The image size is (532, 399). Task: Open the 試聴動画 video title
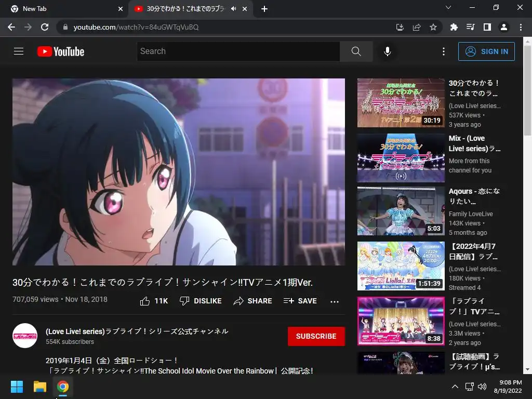474,362
